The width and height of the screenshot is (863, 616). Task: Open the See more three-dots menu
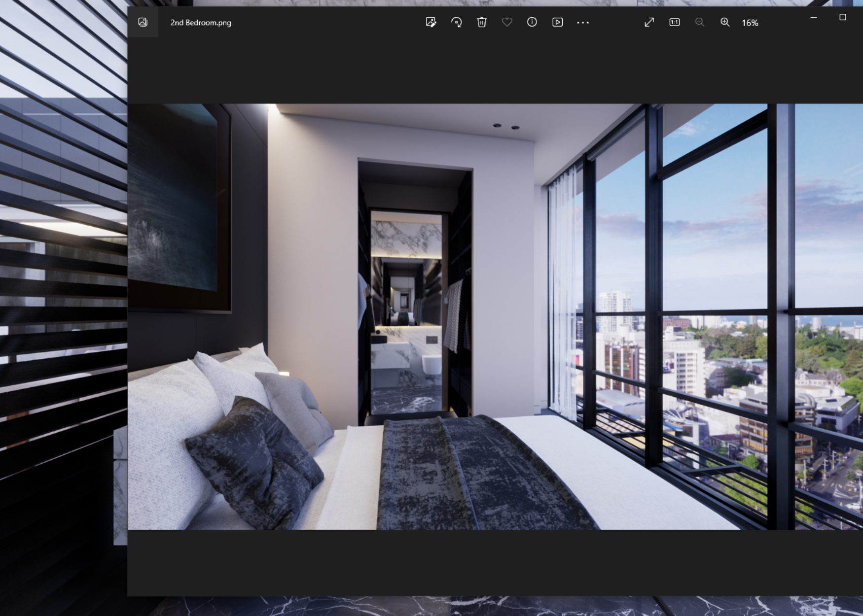coord(583,23)
